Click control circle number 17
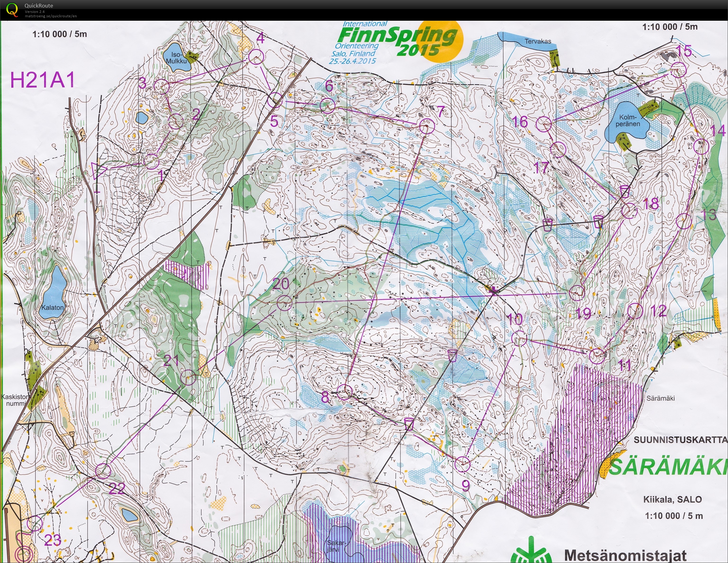728x563 pixels. 558,150
